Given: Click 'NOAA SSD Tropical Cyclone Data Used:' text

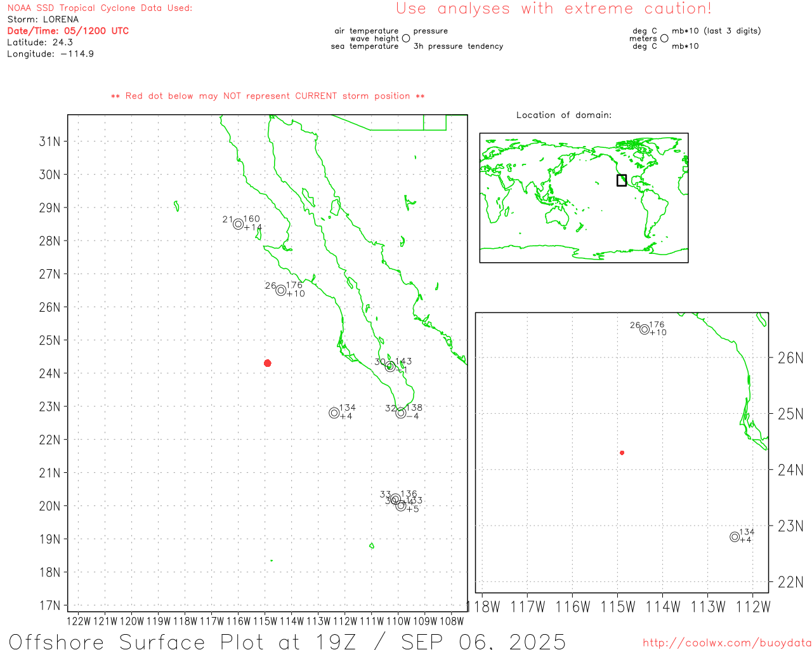Looking at the screenshot, I should coord(100,8).
